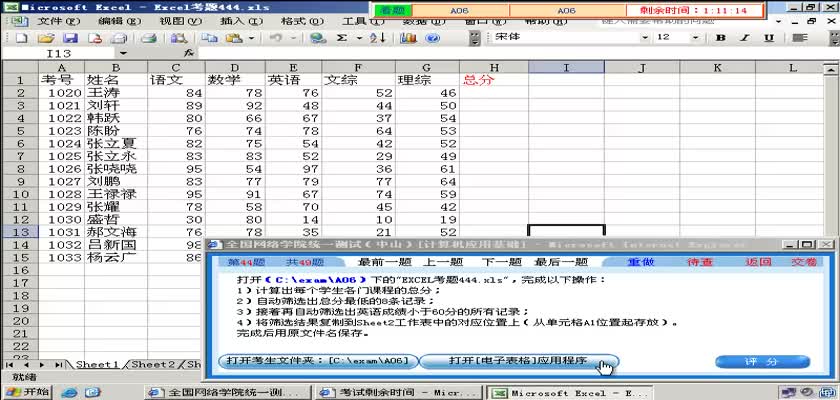Viewport: 840px width, 400px height.
Task: Open the font size dropdown (12)
Action: 695,37
